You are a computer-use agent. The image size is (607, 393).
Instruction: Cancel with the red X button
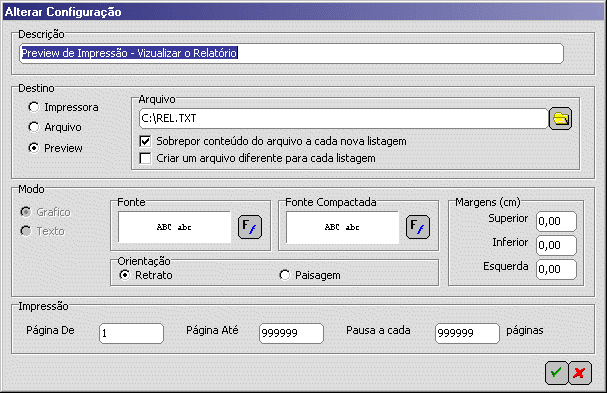coord(580,373)
